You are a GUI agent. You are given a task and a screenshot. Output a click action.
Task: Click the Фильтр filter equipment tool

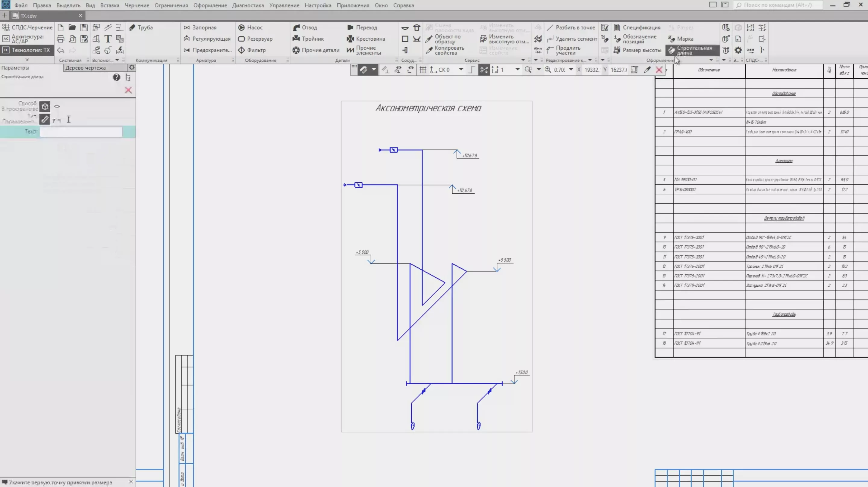252,50
